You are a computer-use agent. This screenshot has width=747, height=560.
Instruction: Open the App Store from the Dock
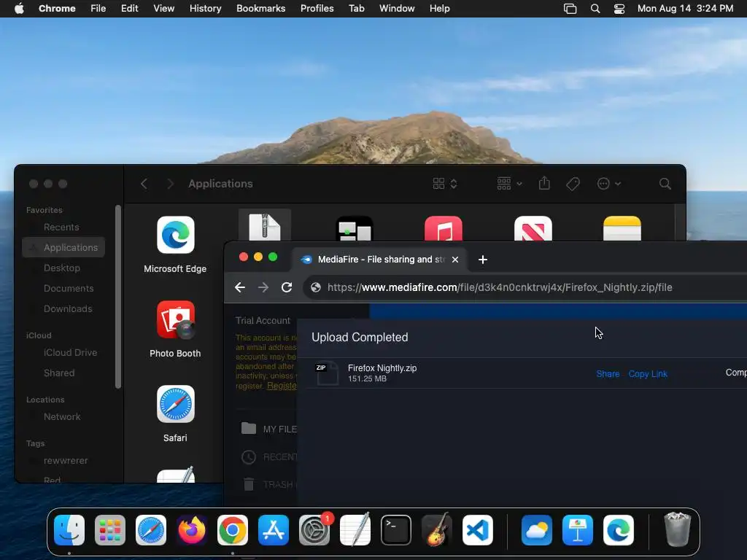tap(274, 530)
